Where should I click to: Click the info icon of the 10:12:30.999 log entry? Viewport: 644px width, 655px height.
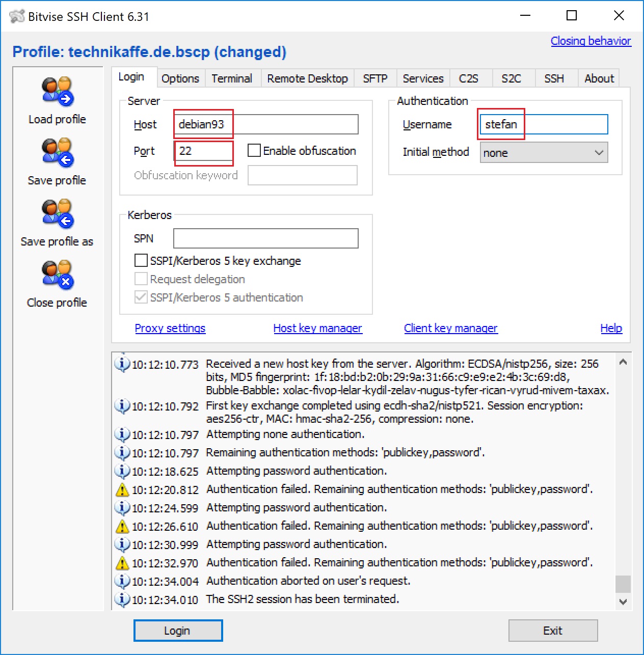coord(122,544)
